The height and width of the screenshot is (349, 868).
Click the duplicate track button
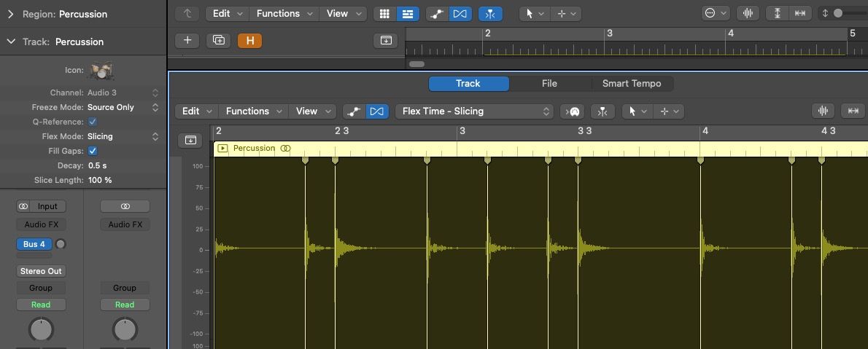pyautogui.click(x=218, y=40)
